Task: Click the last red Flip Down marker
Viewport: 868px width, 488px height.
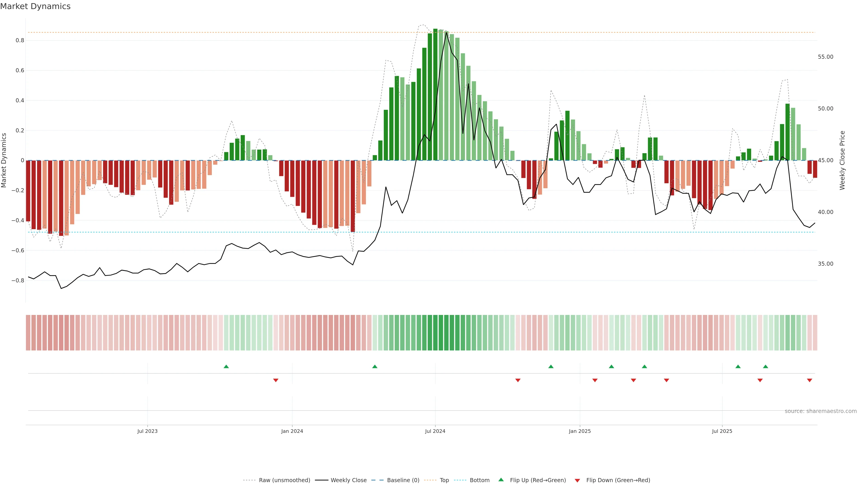Action: [809, 380]
